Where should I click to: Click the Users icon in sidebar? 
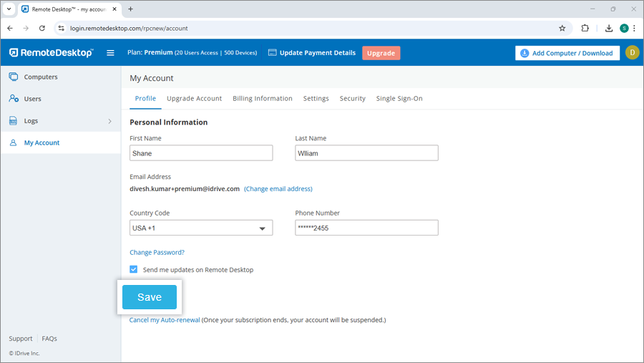(14, 99)
